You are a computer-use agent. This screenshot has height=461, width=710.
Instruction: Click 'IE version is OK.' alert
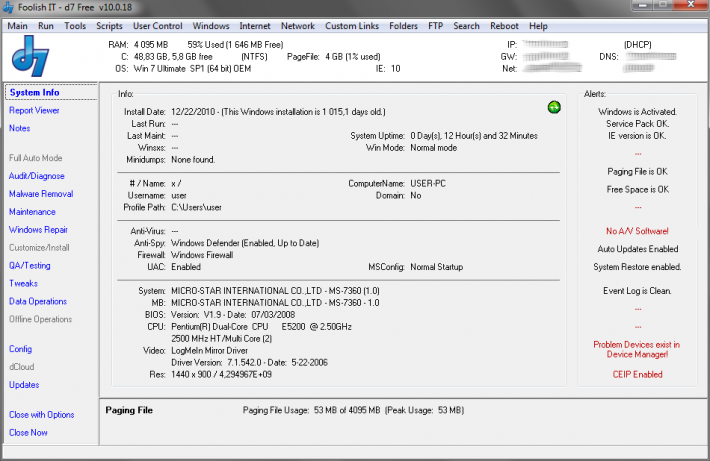[637, 136]
